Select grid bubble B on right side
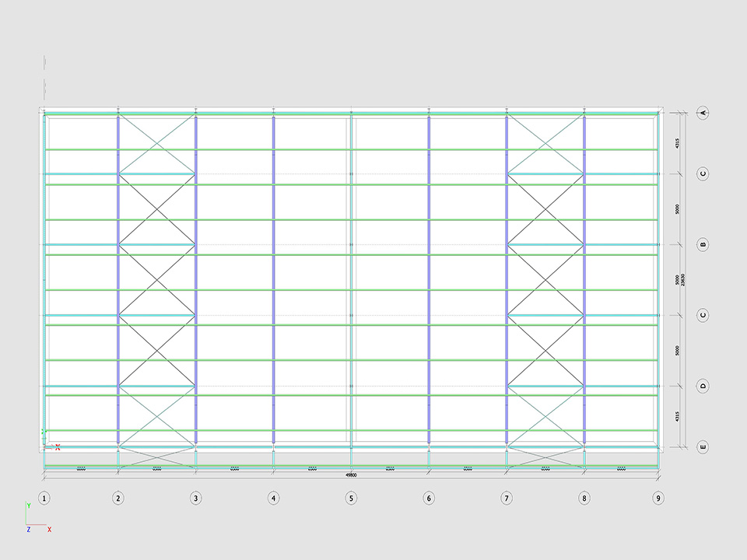The width and height of the screenshot is (747, 560). click(703, 244)
